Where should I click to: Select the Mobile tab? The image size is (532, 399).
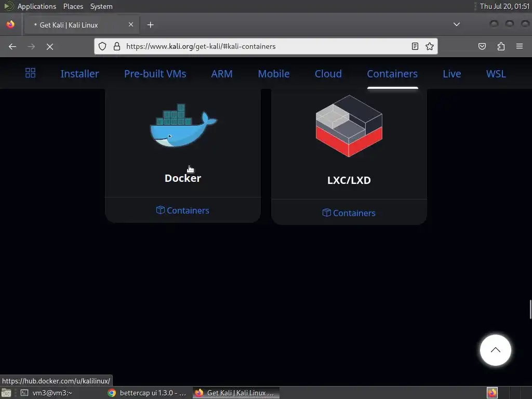click(x=274, y=74)
